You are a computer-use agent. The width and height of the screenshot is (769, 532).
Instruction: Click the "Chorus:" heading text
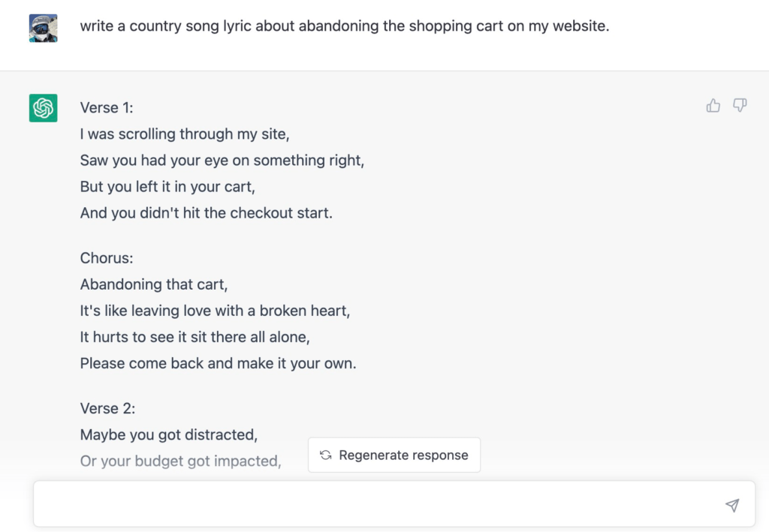pos(107,258)
